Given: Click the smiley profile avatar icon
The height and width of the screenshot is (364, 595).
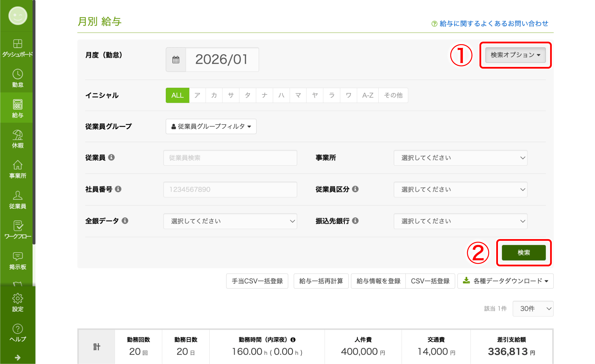Looking at the screenshot, I should coord(18,16).
